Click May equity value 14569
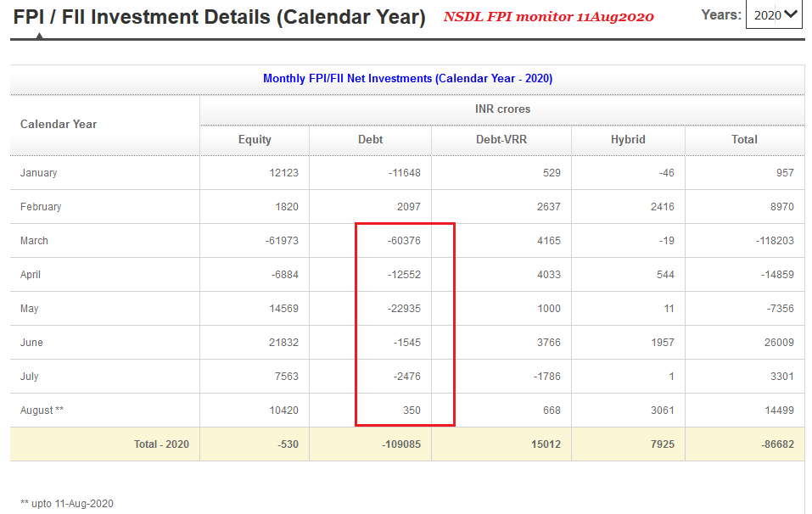 (283, 309)
